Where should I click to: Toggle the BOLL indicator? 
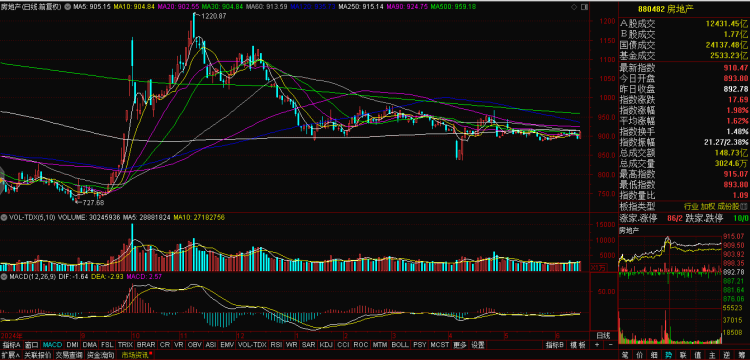point(400,345)
